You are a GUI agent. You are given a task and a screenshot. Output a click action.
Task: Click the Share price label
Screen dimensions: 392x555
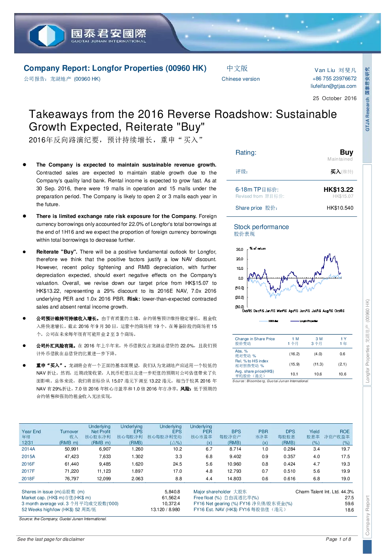(256, 208)
